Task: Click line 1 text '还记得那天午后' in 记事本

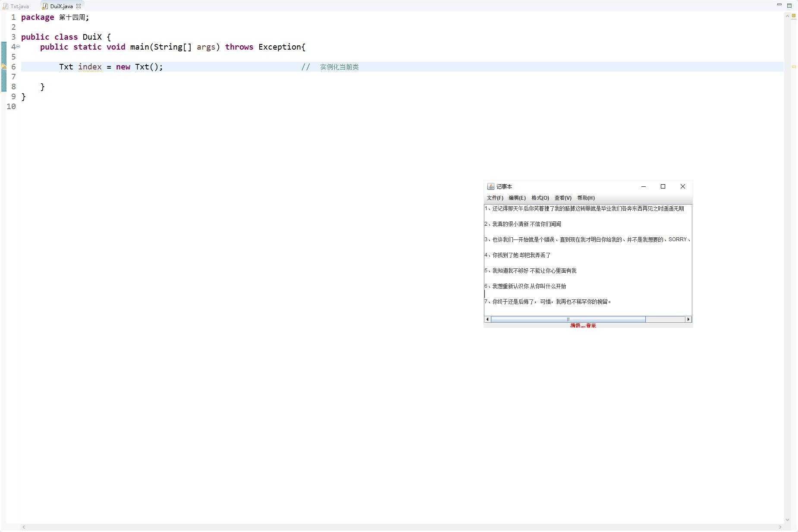Action: coord(510,208)
